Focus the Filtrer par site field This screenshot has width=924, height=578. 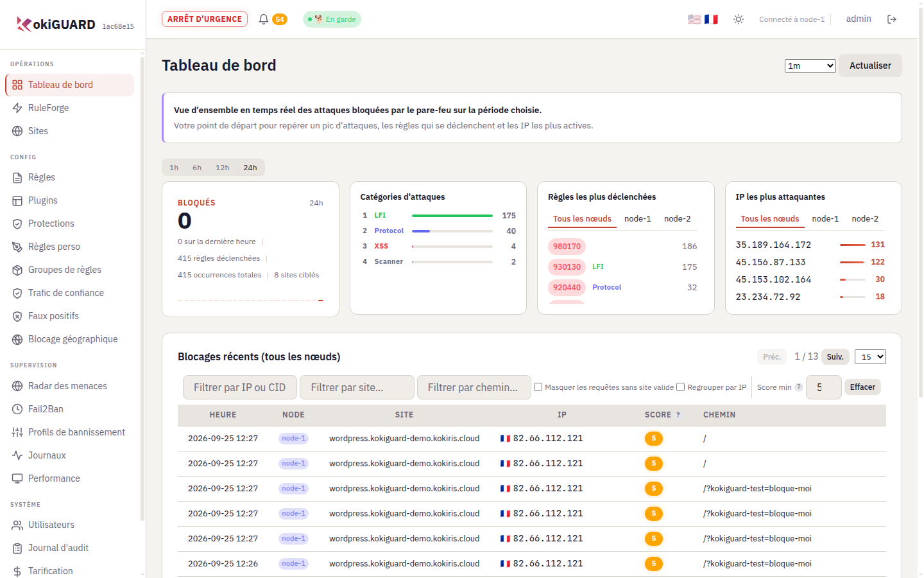(x=357, y=387)
